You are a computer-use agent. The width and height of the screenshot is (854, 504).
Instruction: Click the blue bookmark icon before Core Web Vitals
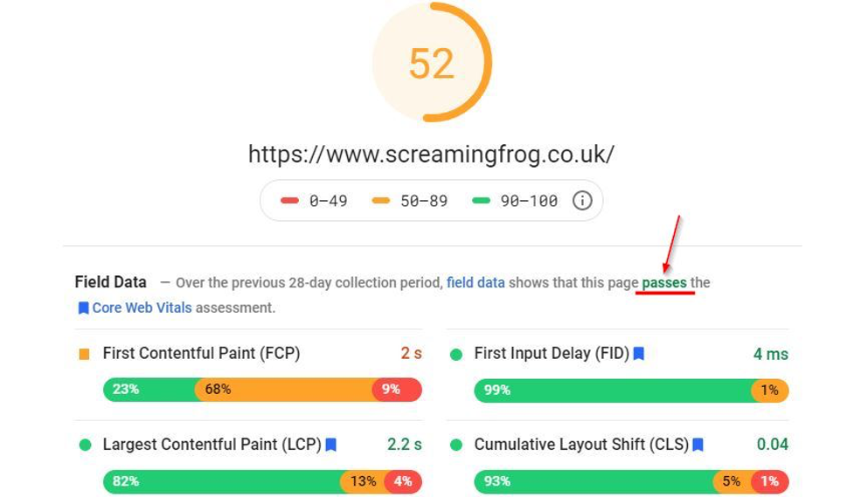(83, 308)
